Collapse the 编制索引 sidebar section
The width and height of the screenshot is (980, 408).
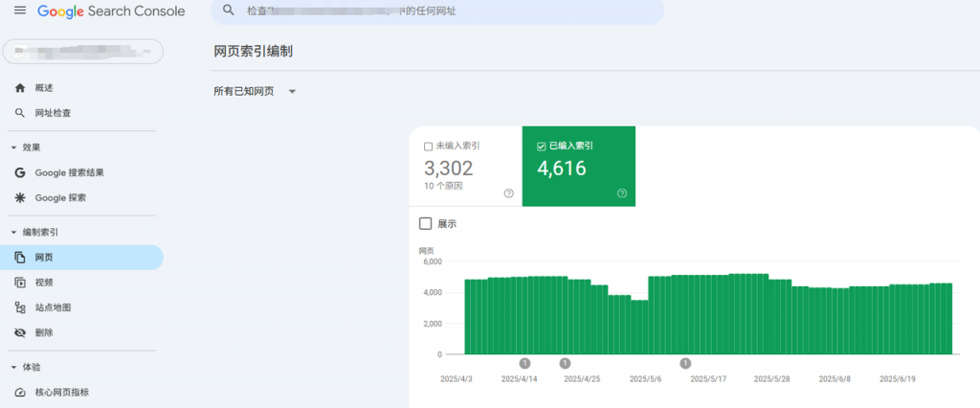click(13, 233)
